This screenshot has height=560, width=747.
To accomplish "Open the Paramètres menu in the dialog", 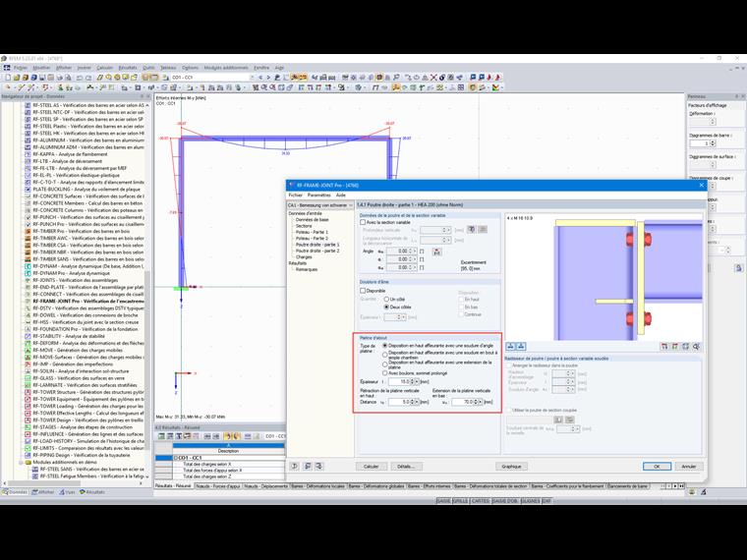I will pos(318,196).
